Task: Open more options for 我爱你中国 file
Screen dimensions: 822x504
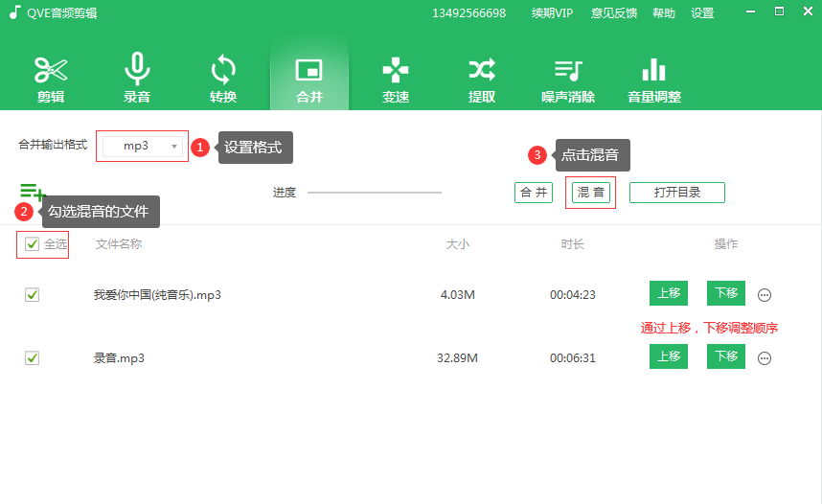Action: click(x=765, y=295)
